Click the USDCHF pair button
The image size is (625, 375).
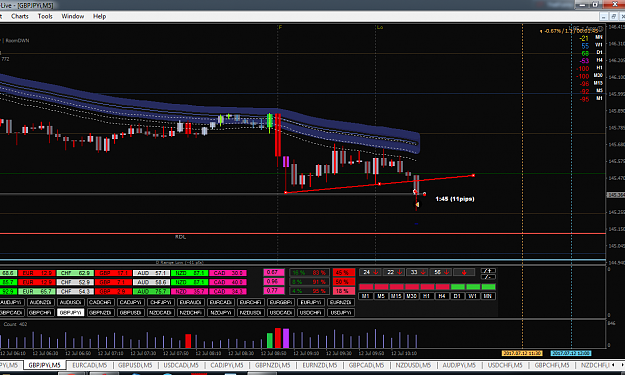pos(311,313)
